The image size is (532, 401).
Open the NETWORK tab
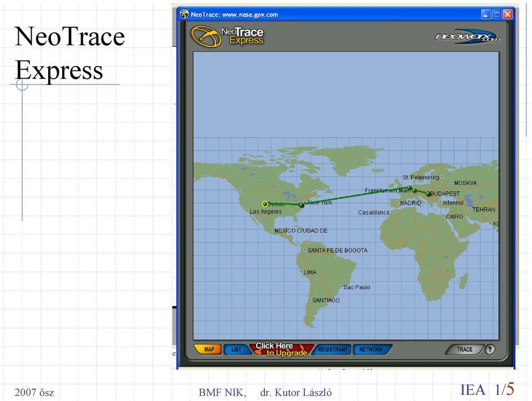click(371, 349)
